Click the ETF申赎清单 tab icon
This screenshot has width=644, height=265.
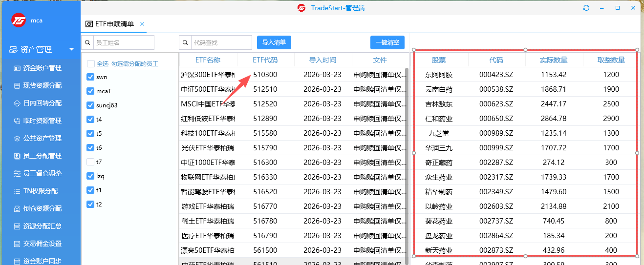point(89,24)
